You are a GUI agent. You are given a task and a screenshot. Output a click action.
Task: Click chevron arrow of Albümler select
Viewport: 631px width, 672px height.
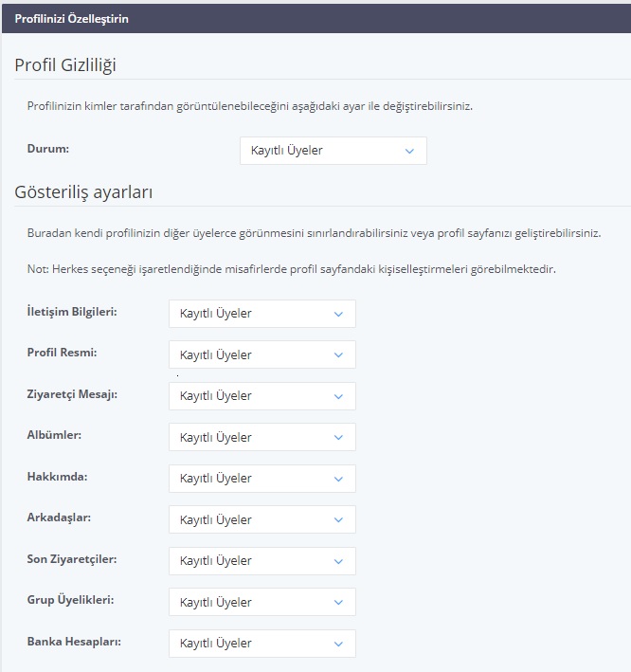tap(338, 438)
